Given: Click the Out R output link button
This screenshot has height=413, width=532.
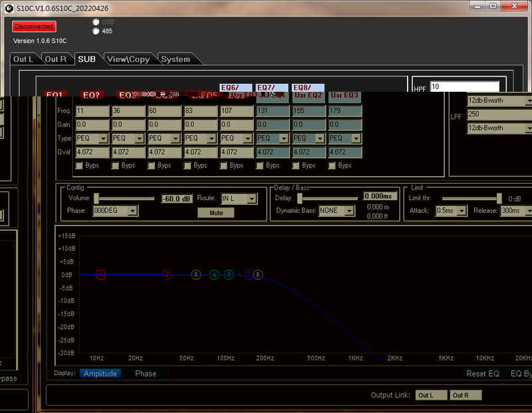Looking at the screenshot, I should point(466,395).
